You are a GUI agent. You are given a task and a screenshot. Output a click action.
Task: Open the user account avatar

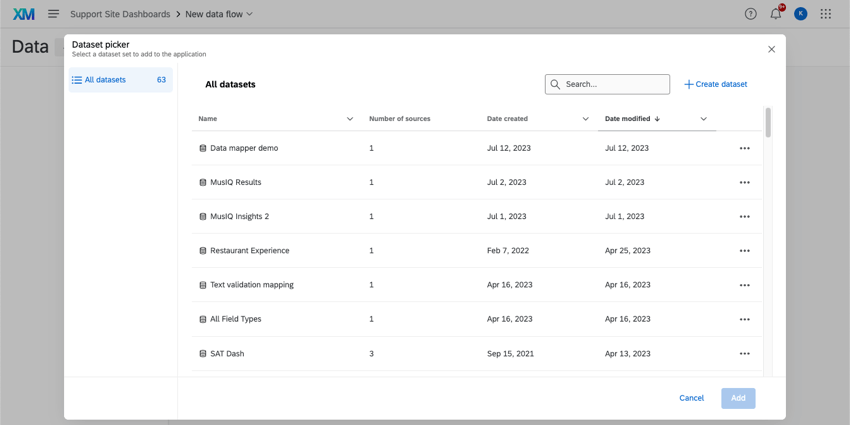coord(801,14)
